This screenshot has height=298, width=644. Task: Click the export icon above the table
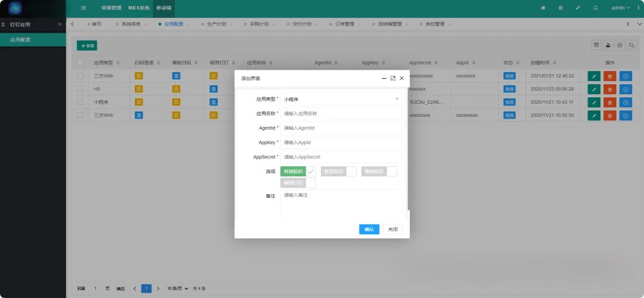(x=608, y=45)
